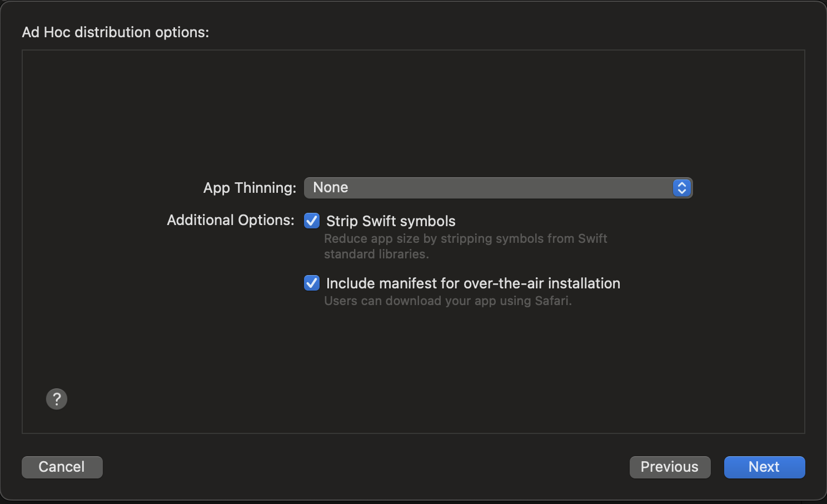Open the help question mark button
The width and height of the screenshot is (827, 504).
click(x=57, y=399)
